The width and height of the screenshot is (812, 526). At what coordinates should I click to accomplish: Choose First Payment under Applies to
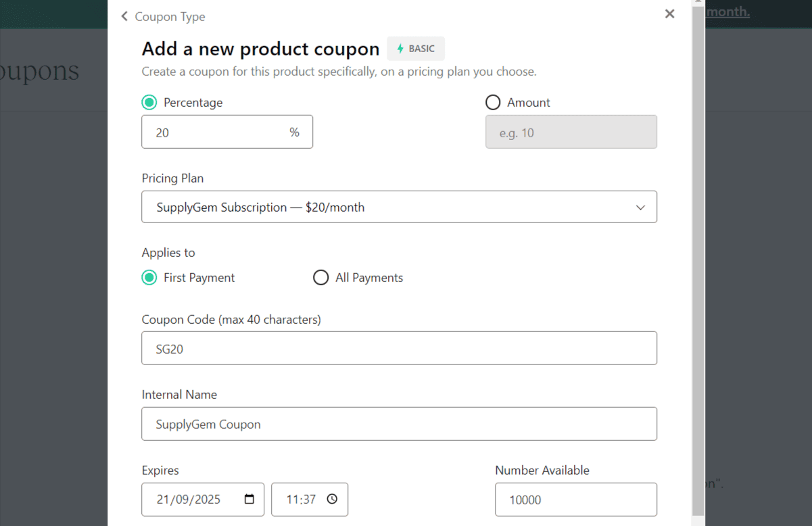click(x=149, y=278)
